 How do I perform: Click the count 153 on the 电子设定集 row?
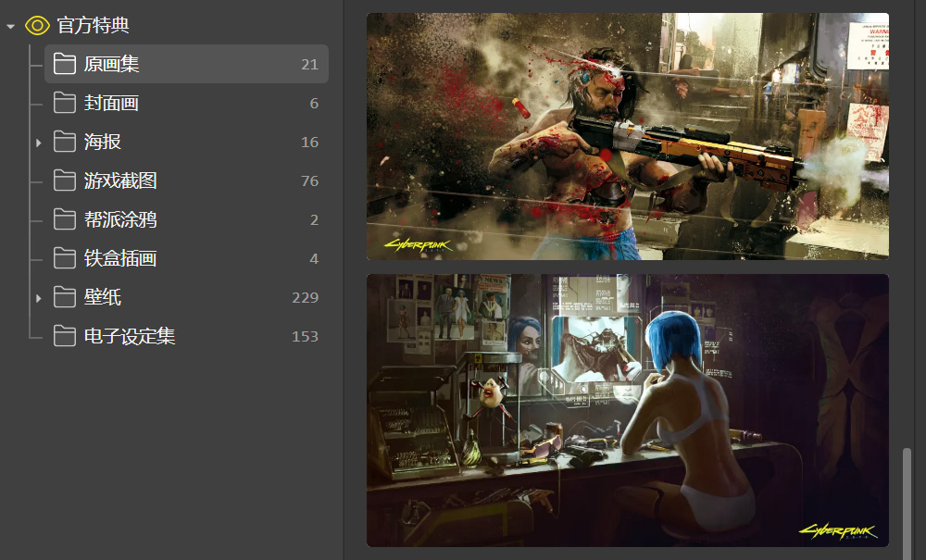coord(306,336)
